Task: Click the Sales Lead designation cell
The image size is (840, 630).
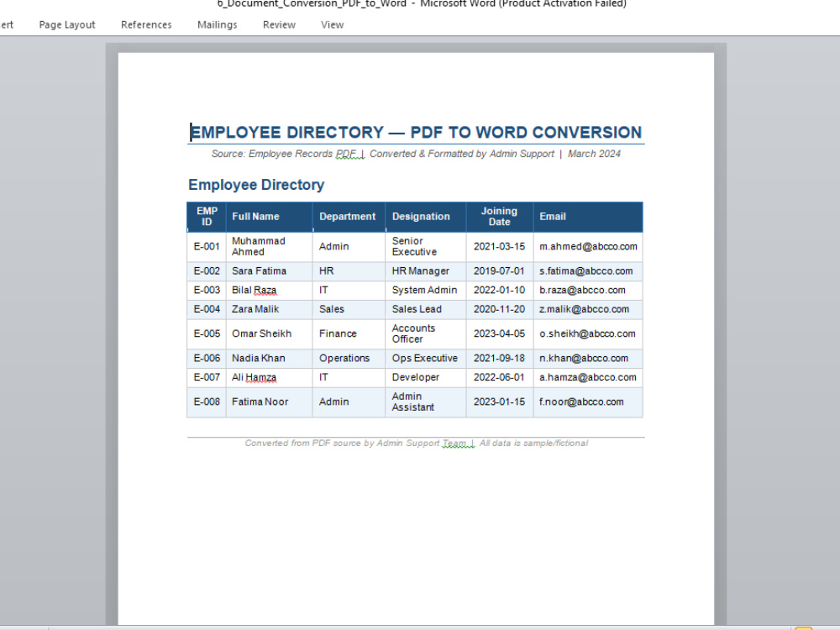Action: pyautogui.click(x=426, y=309)
